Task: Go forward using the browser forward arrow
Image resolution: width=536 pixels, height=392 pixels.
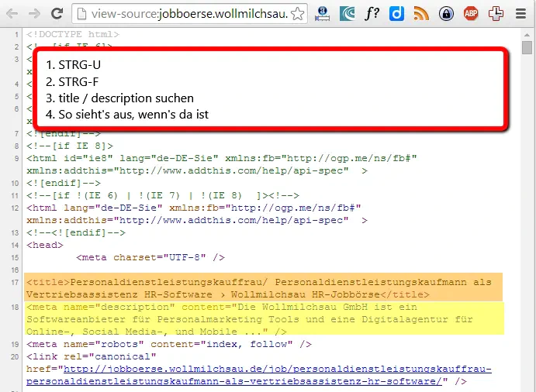Action: pyautogui.click(x=34, y=14)
